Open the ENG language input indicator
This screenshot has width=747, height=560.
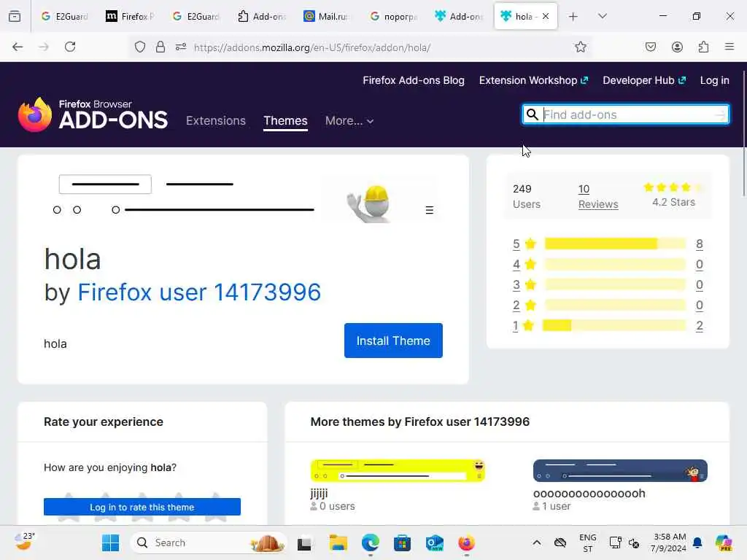[x=587, y=542]
